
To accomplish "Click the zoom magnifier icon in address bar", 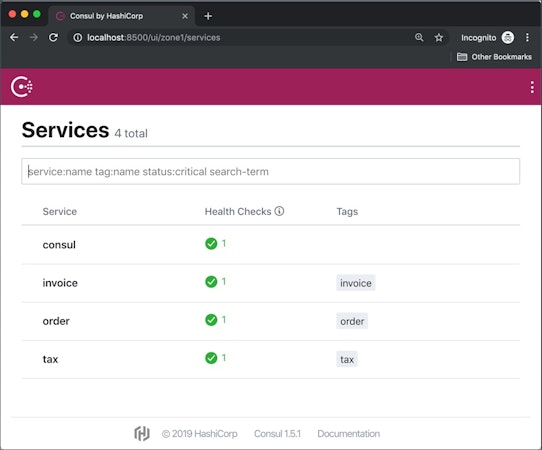I will [x=419, y=37].
